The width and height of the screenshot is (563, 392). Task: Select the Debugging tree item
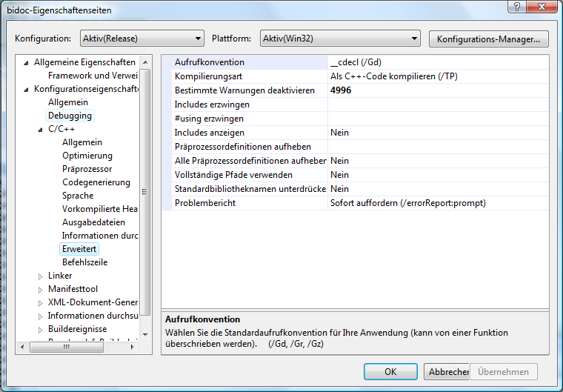click(x=70, y=116)
